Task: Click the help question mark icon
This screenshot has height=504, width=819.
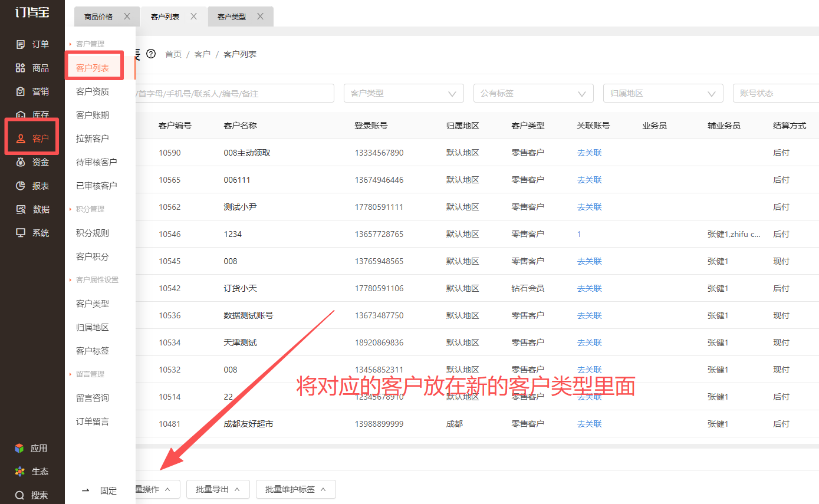Action: (151, 54)
